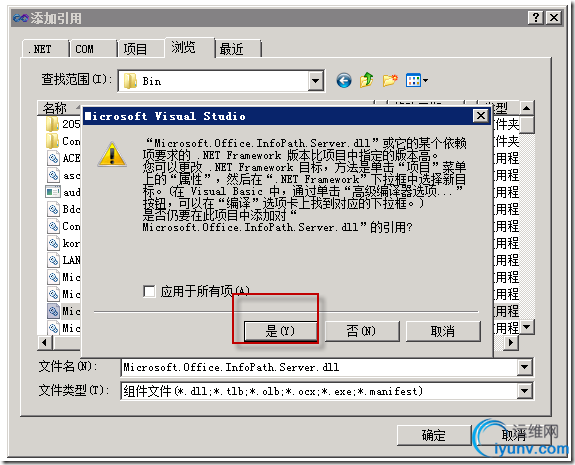Close the Microsoft Visual Studio message box
The height and width of the screenshot is (465, 575).
[x=480, y=116]
